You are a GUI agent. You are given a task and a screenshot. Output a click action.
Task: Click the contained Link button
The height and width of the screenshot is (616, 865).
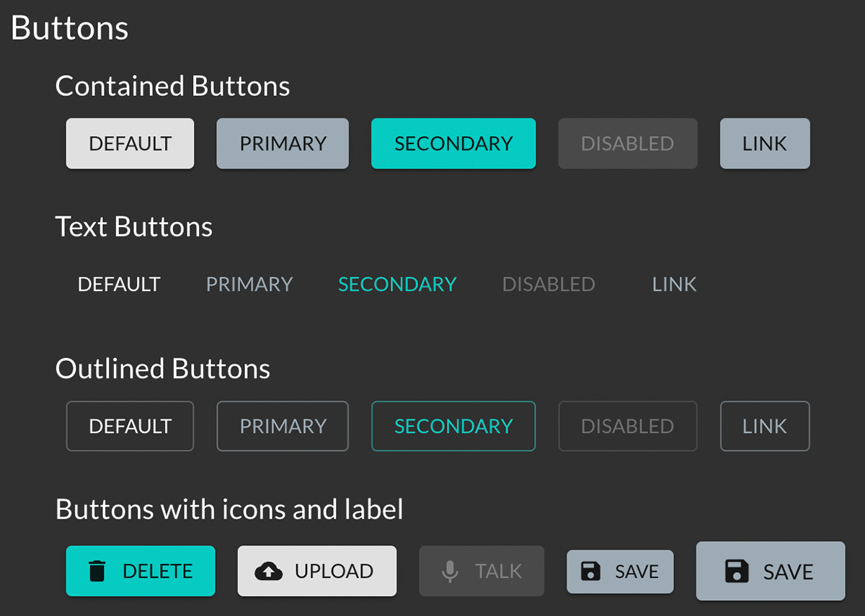click(x=765, y=143)
